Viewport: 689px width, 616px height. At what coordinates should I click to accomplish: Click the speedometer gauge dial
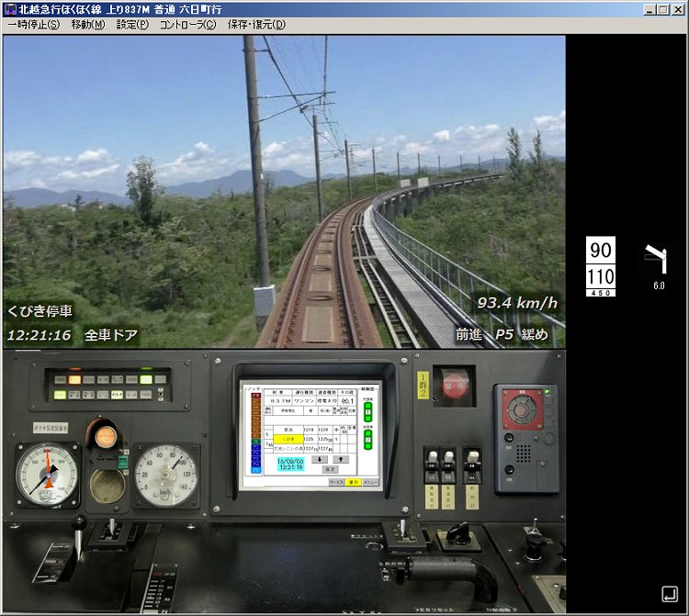(x=166, y=476)
